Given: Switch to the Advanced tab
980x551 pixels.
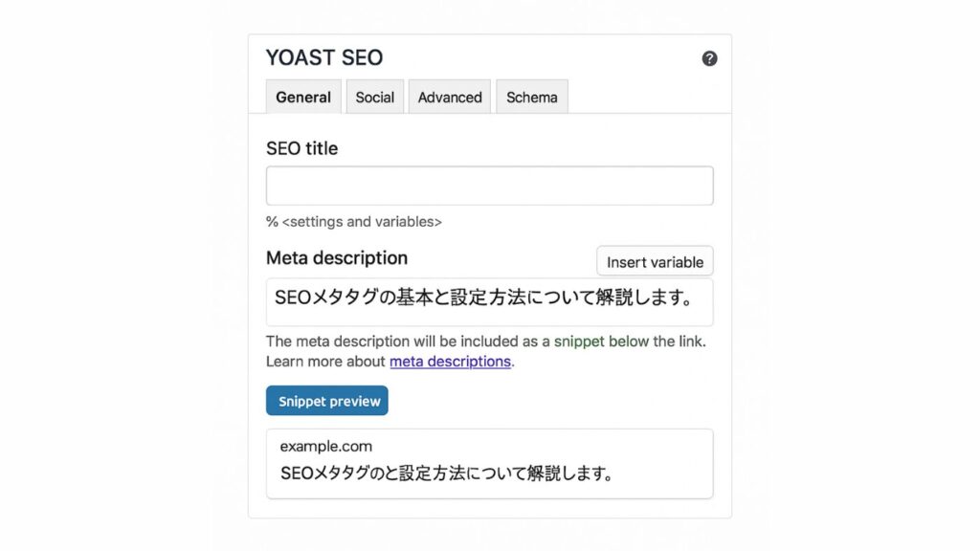Looking at the screenshot, I should 449,97.
